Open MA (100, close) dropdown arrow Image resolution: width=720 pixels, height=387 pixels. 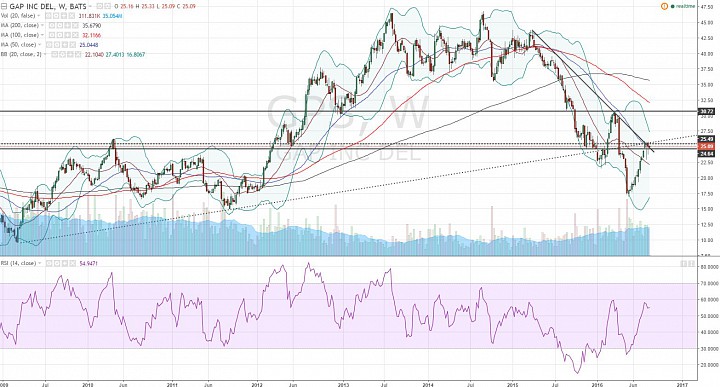43,35
